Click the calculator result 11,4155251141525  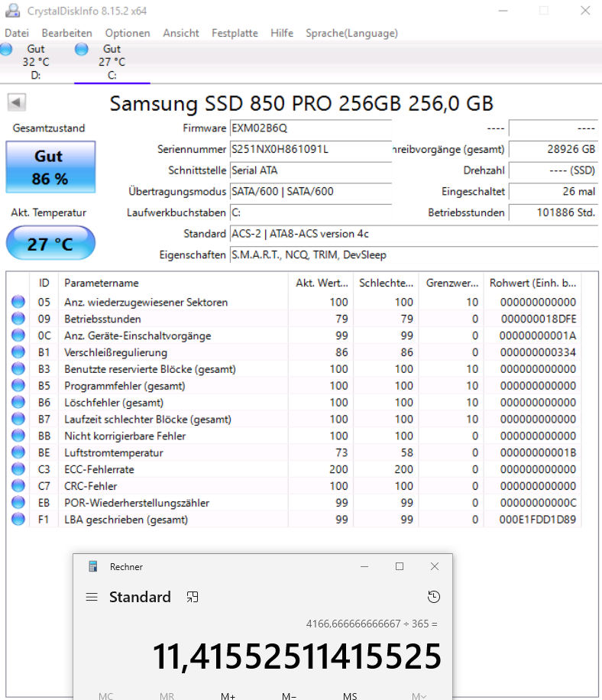tap(296, 656)
